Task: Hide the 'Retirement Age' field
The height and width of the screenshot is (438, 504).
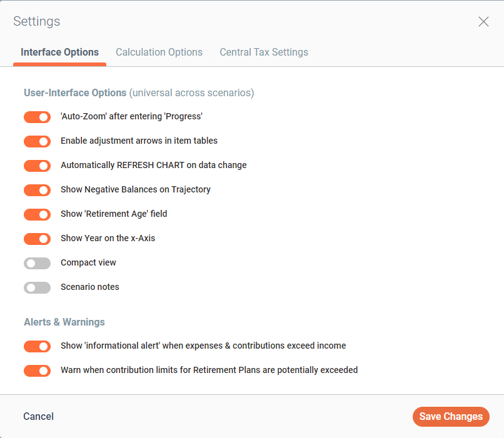Action: click(x=37, y=214)
